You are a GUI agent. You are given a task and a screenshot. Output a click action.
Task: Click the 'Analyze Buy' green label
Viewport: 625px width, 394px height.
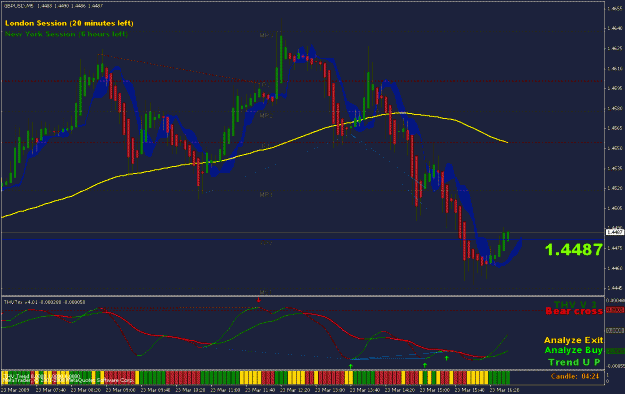[x=574, y=350]
